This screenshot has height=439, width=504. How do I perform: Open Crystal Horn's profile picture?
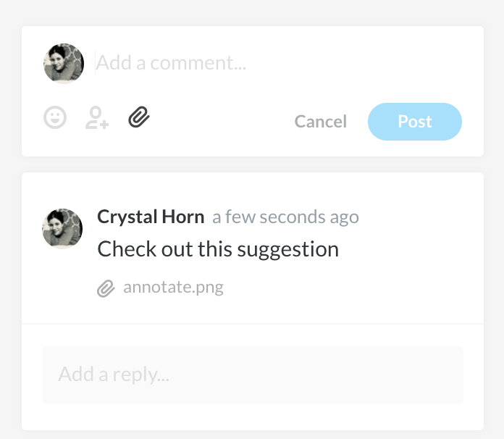[62, 229]
